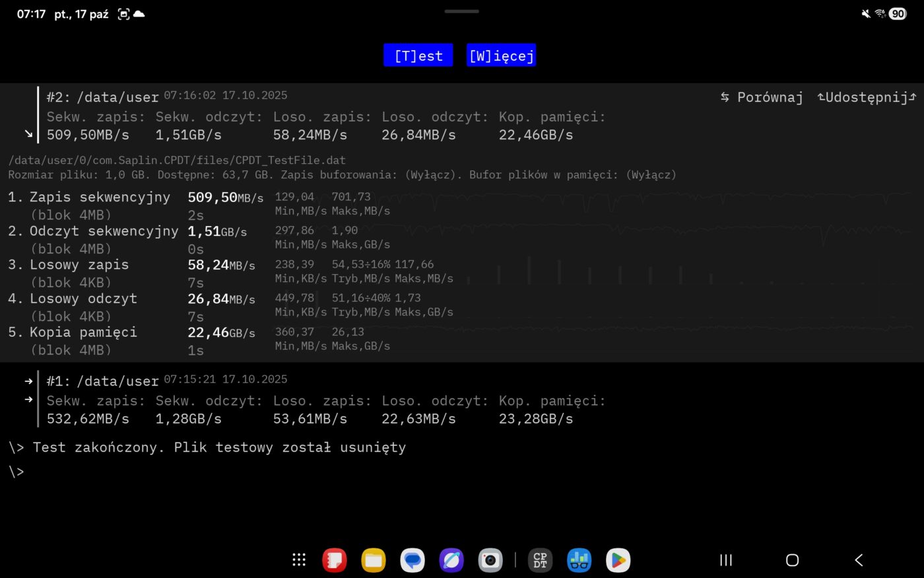924x578 pixels.
Task: Open the [W]ięcej menu
Action: pos(501,55)
